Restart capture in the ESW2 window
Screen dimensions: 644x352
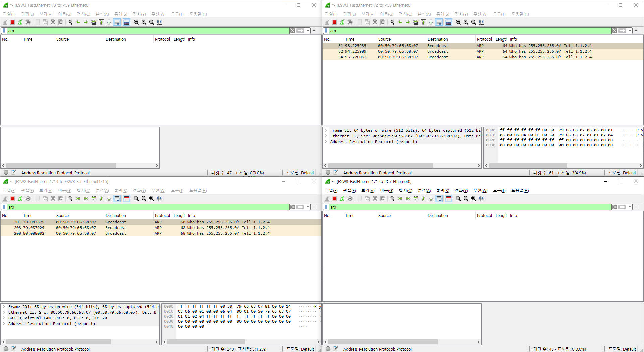[x=20, y=199]
